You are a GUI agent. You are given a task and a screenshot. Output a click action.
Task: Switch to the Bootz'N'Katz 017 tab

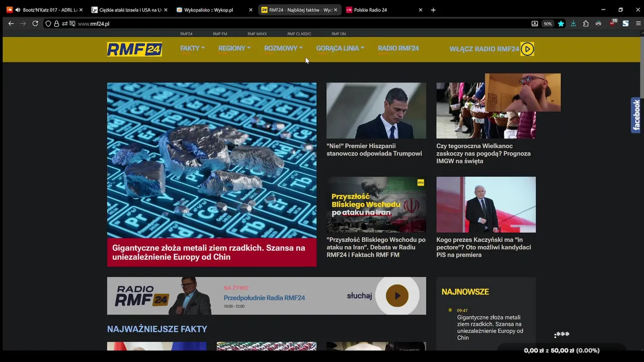pos(44,10)
